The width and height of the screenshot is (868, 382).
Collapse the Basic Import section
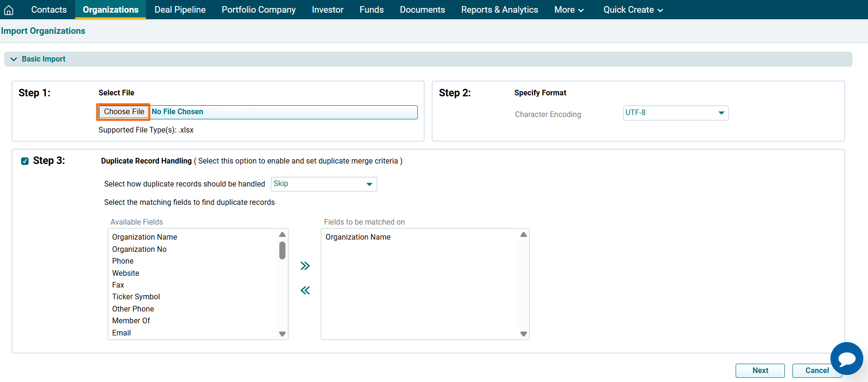[14, 59]
